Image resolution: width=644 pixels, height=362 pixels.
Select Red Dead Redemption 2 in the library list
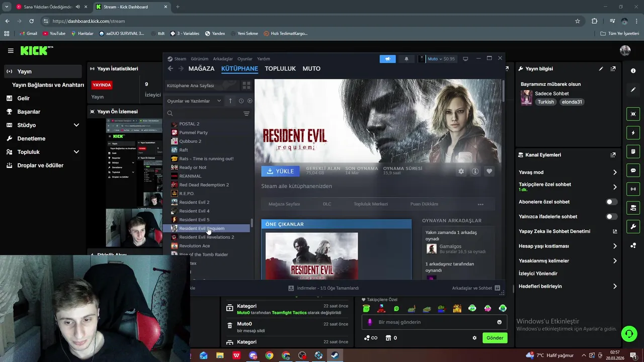click(204, 185)
